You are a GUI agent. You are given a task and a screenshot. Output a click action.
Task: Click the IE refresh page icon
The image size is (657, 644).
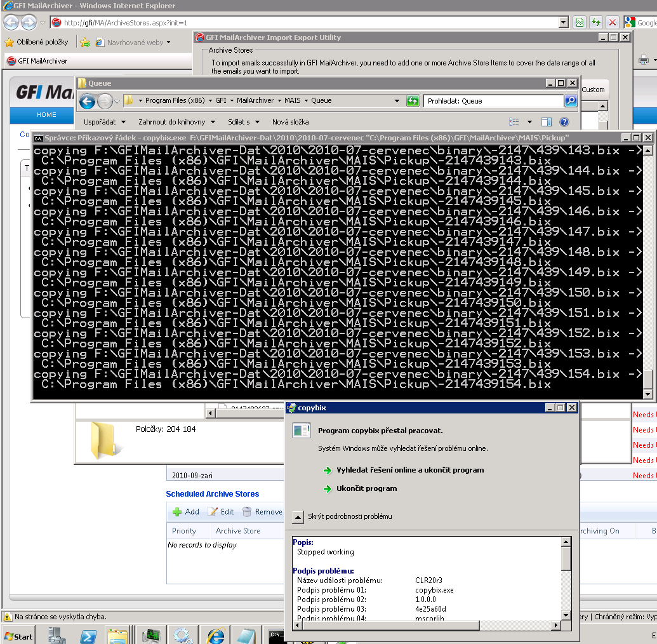[x=596, y=22]
